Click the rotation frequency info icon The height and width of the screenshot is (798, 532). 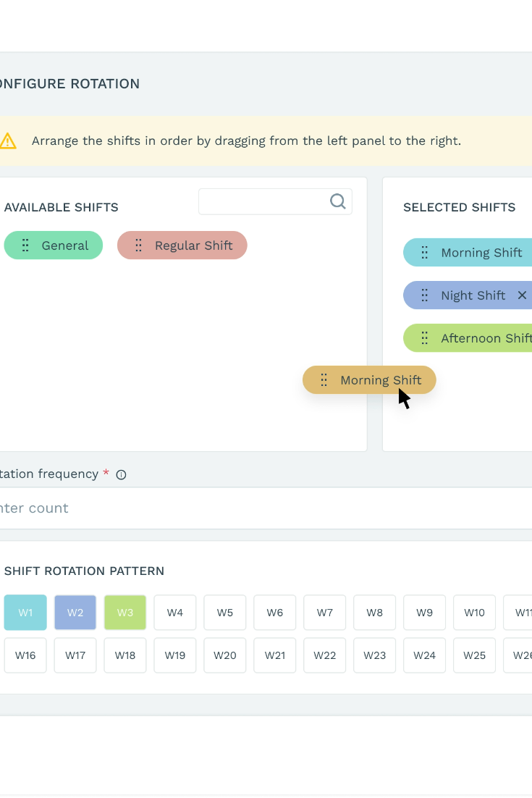point(122,475)
